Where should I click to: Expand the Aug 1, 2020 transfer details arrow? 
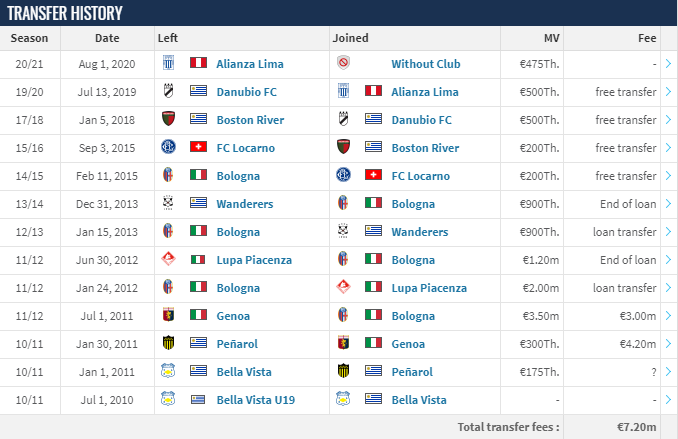(x=668, y=64)
